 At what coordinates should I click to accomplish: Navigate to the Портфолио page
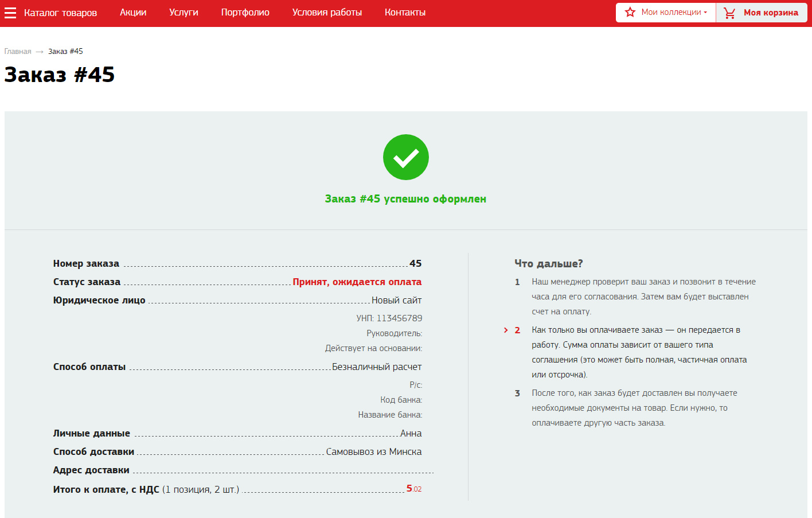[x=245, y=13]
